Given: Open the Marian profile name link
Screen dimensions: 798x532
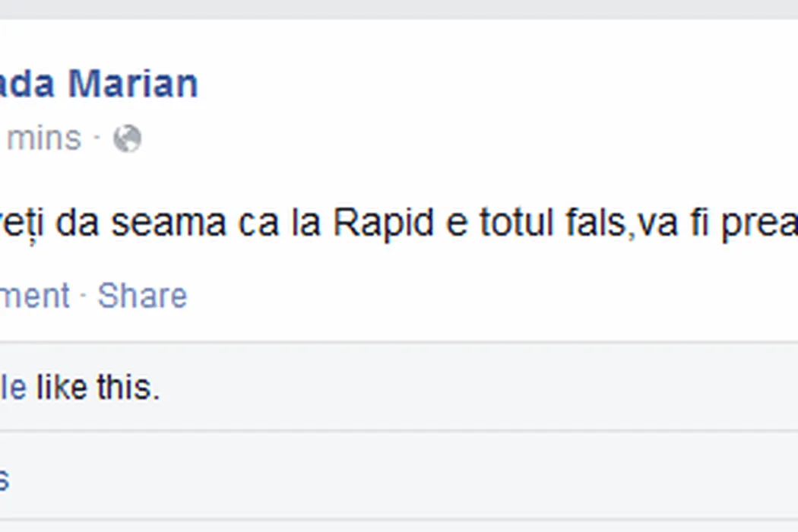Looking at the screenshot, I should pos(99,84).
